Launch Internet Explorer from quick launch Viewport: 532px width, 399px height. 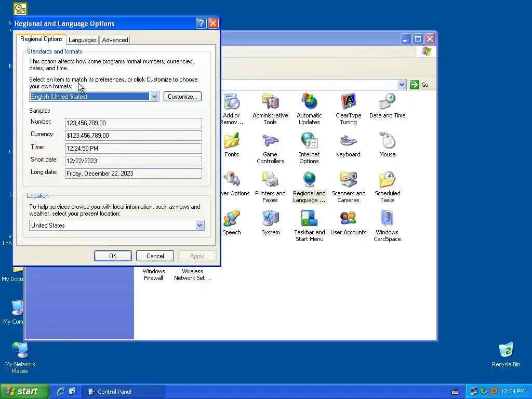(61, 391)
